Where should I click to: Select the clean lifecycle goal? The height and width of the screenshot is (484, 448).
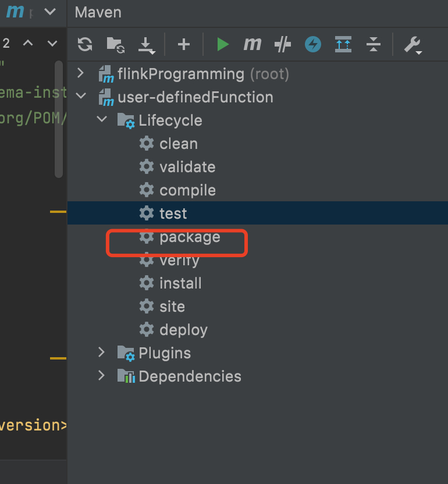[x=258, y=144]
